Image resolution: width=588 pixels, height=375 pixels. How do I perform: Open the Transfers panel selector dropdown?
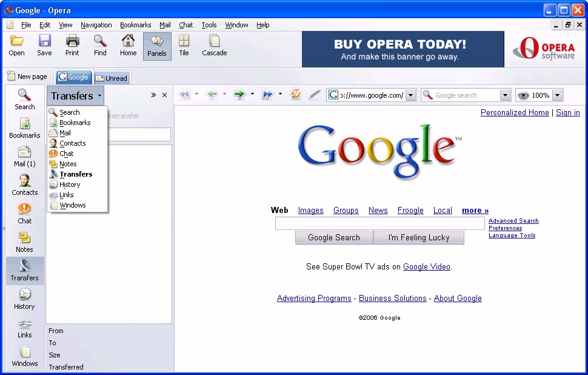tap(75, 96)
